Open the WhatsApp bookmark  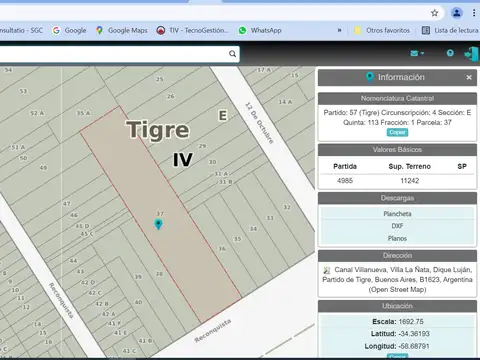coord(260,30)
